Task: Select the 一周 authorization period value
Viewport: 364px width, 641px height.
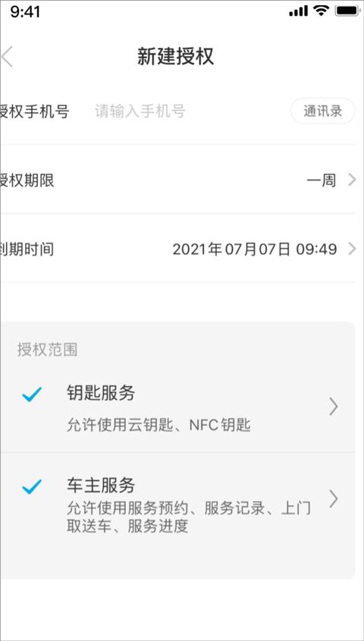Action: point(322,181)
